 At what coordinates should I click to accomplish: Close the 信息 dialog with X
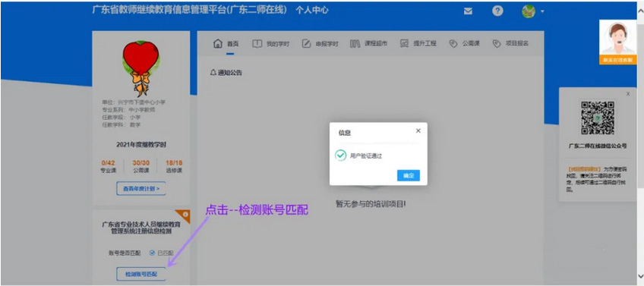(x=418, y=131)
